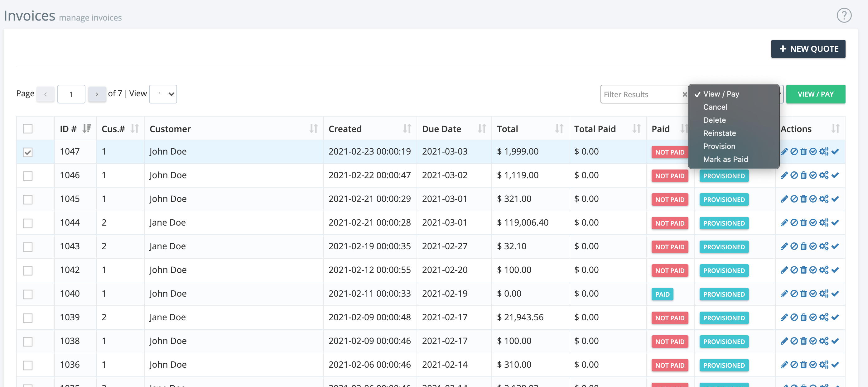
Task: Open the help question mark icon
Action: click(x=844, y=15)
